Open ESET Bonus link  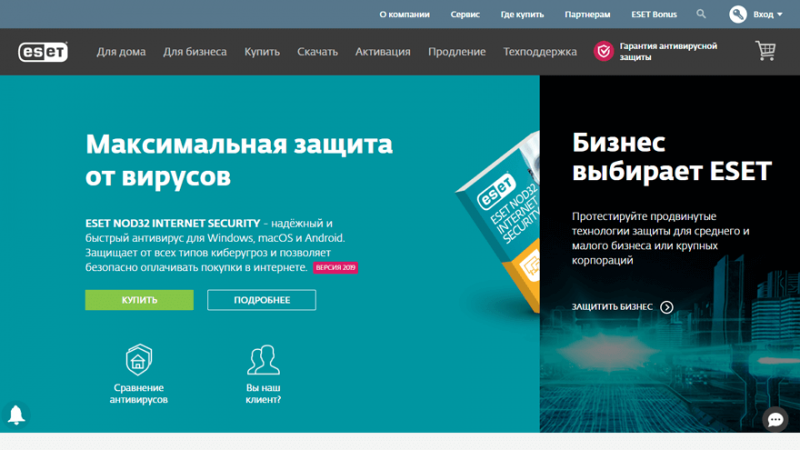point(654,14)
